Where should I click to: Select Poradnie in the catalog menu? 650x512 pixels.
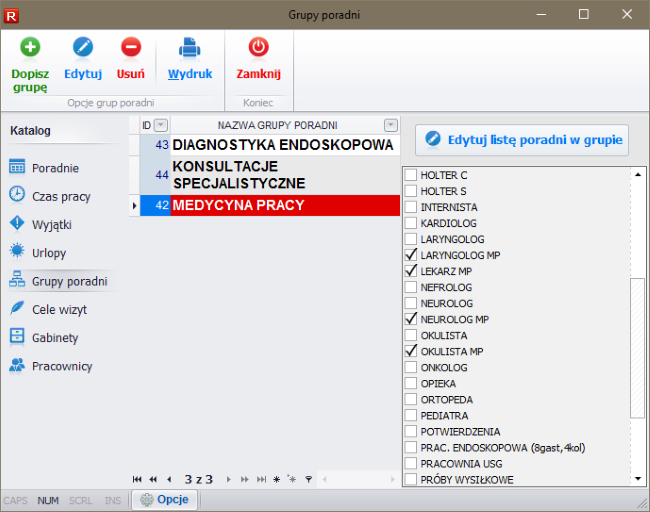[x=55, y=168]
